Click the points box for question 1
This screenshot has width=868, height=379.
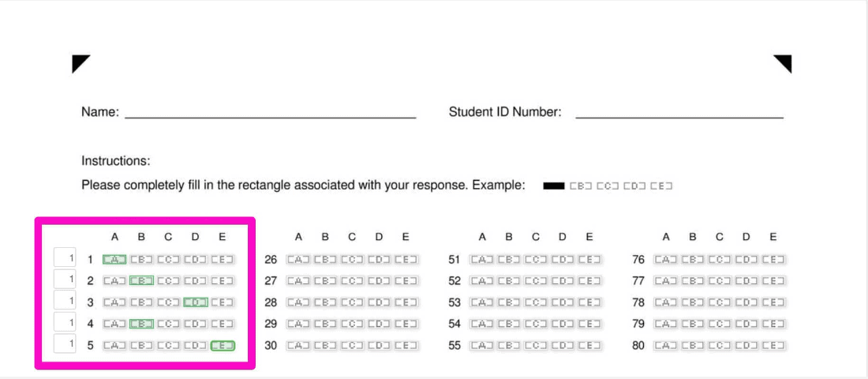click(65, 258)
